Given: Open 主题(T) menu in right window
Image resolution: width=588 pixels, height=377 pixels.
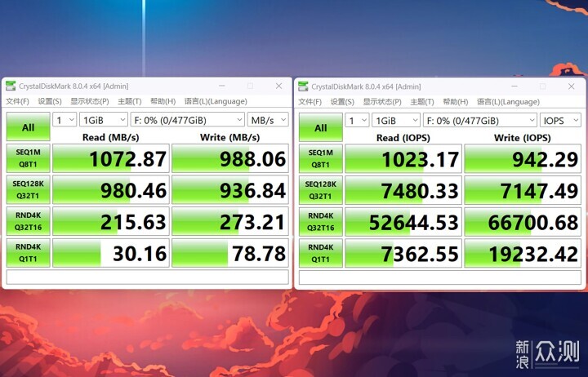Looking at the screenshot, I should point(422,101).
